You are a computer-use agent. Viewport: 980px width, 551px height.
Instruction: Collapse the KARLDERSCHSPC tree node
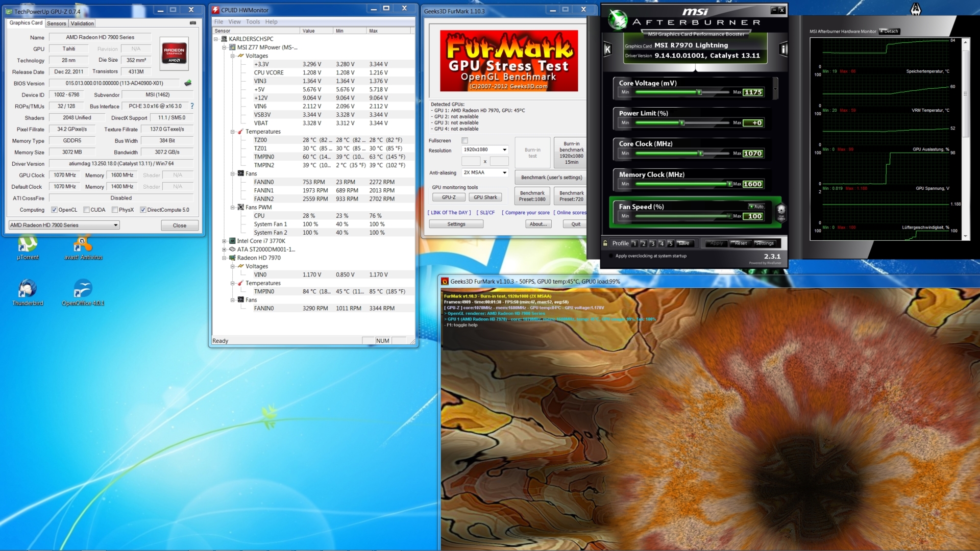click(216, 39)
